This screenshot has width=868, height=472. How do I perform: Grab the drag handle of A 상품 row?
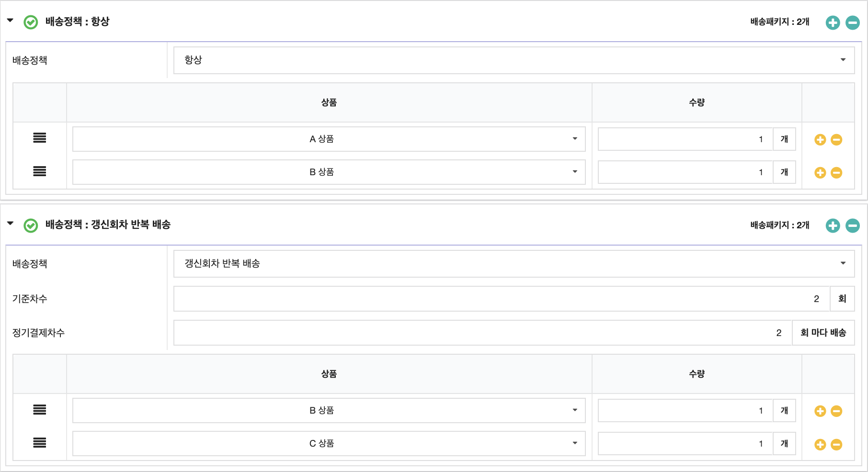click(40, 138)
